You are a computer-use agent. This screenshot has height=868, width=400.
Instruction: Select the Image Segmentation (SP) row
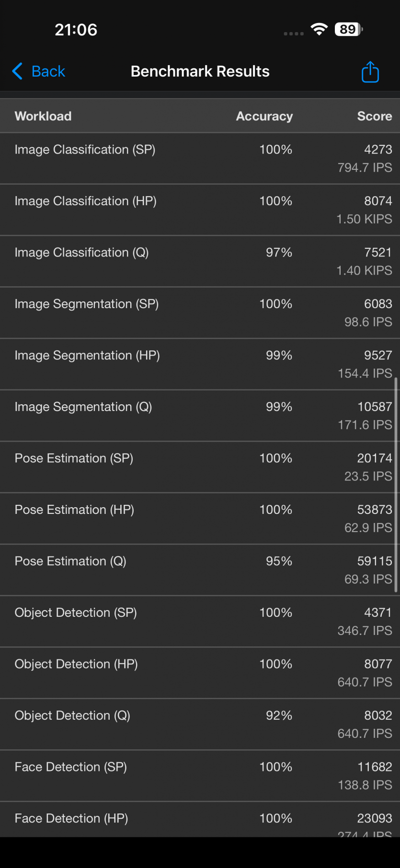point(200,312)
